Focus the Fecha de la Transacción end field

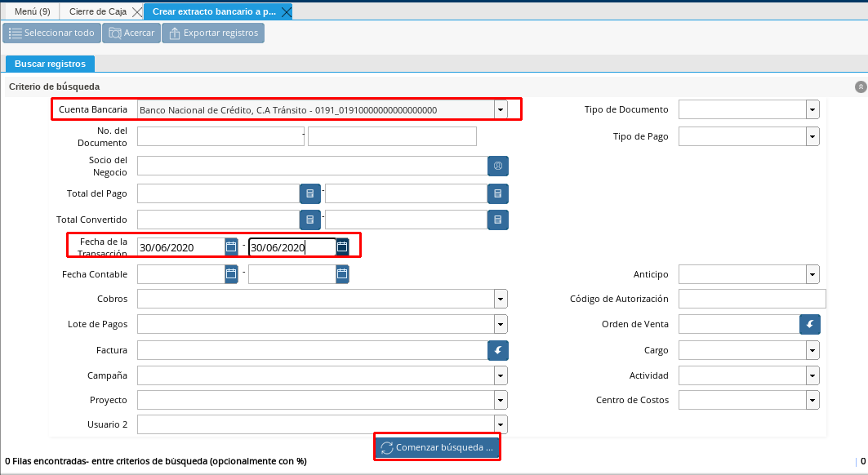pyautogui.click(x=292, y=247)
